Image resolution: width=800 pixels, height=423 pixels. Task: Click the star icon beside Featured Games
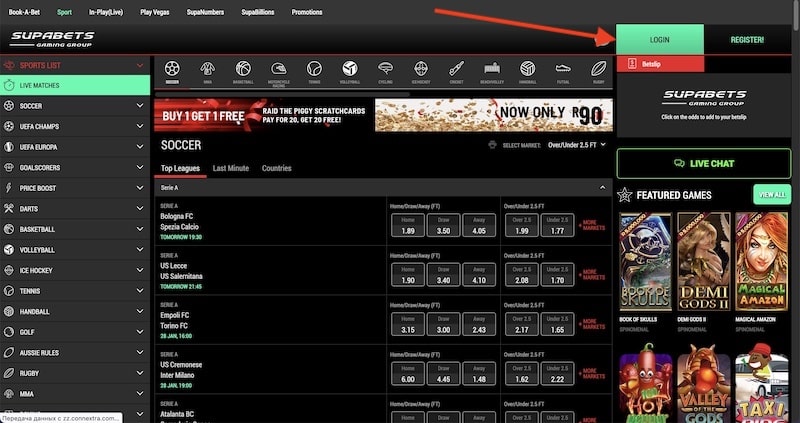tap(624, 195)
